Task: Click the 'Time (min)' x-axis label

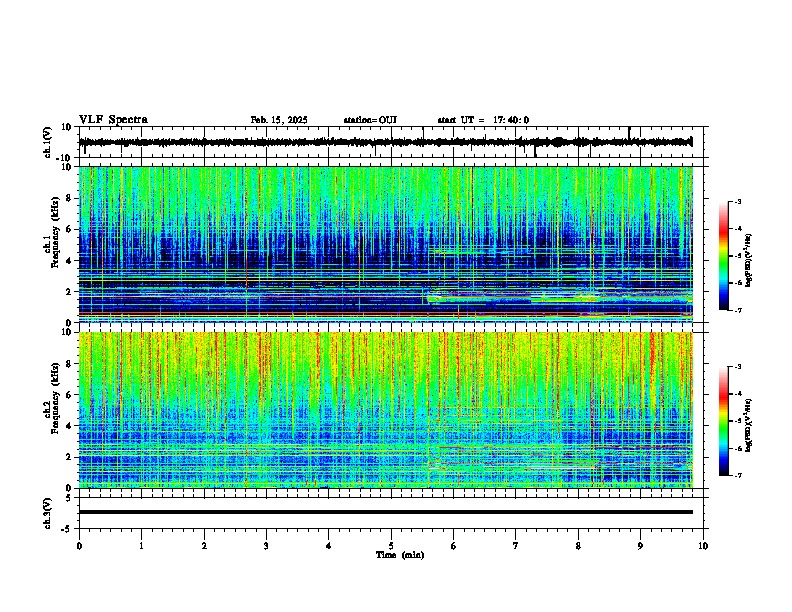Action: pyautogui.click(x=400, y=555)
